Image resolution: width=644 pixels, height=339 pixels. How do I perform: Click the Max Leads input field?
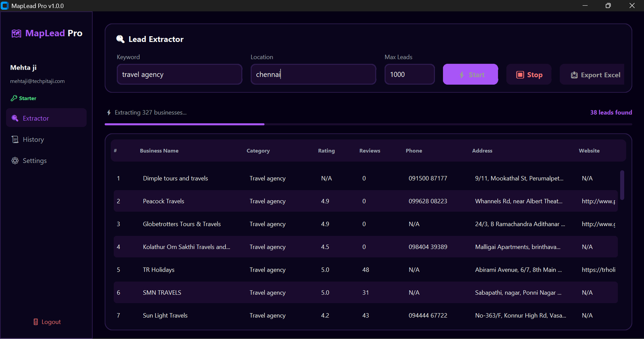pyautogui.click(x=410, y=74)
